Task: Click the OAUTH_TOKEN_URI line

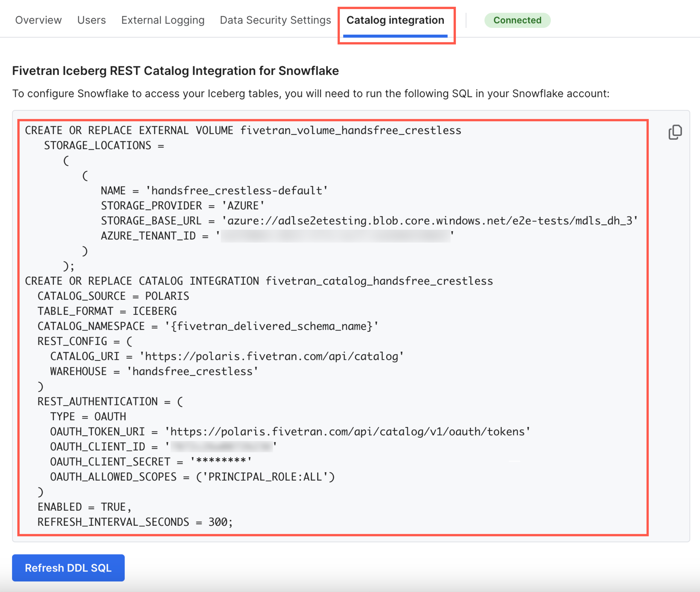Action: click(x=290, y=432)
